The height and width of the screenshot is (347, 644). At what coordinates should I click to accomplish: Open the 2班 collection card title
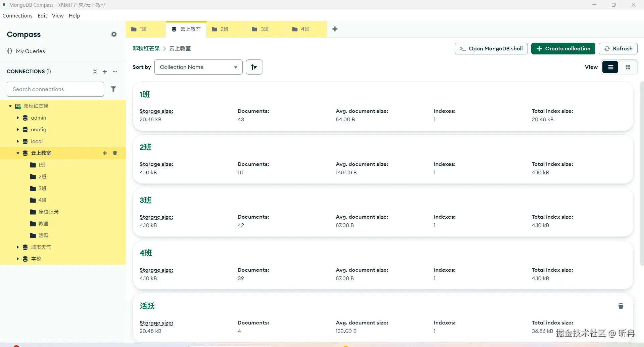point(146,147)
